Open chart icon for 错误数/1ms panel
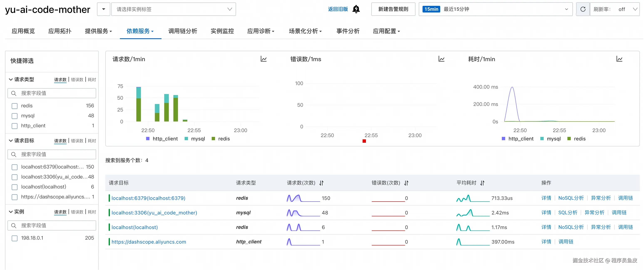The height and width of the screenshot is (270, 644). (441, 59)
